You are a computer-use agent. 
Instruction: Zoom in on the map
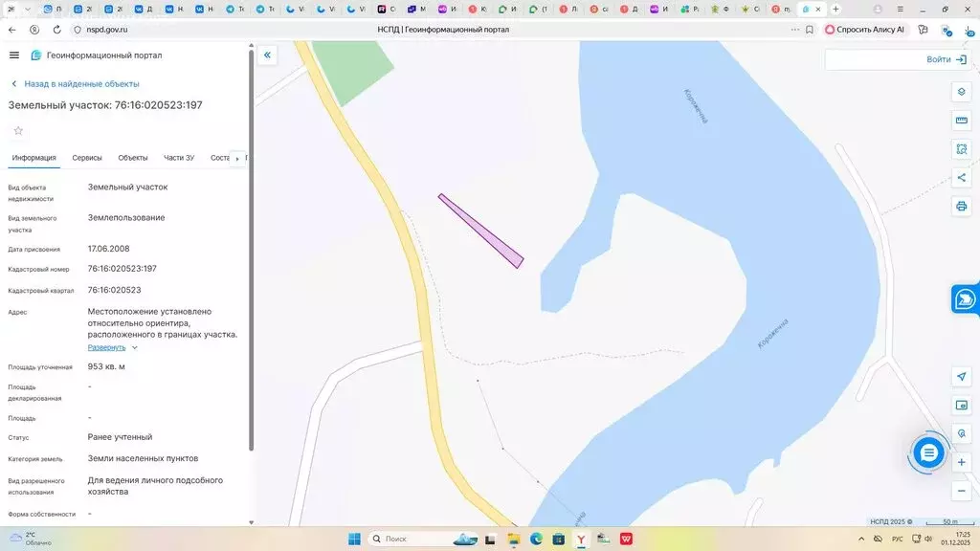pos(962,462)
